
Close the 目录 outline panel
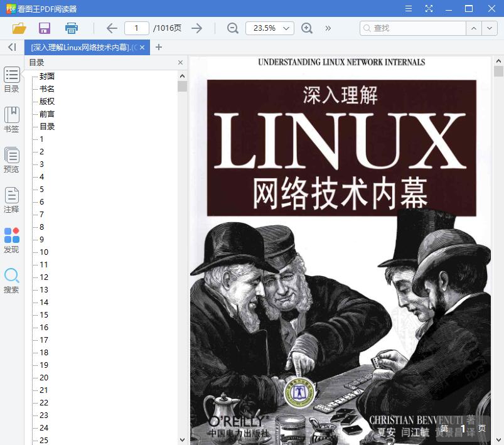point(180,62)
